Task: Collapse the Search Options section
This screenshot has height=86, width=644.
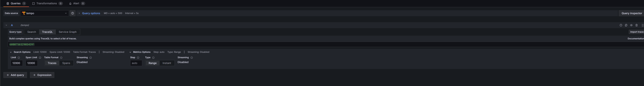Action: coord(11,52)
